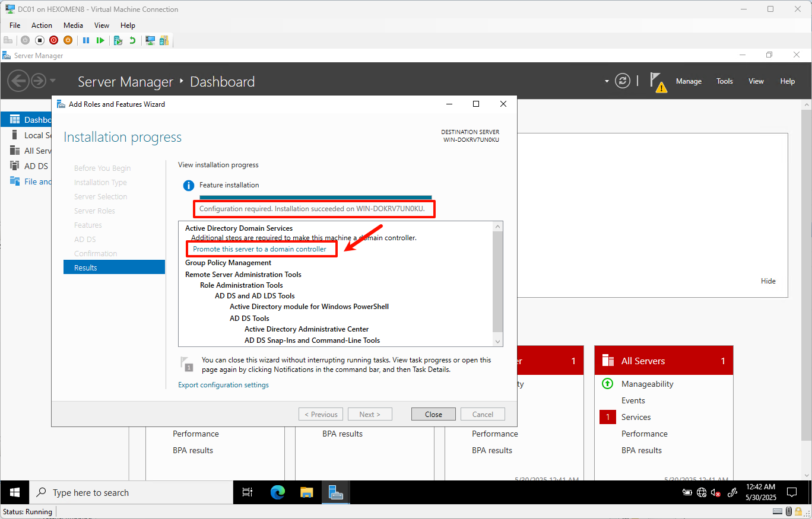Image resolution: width=812 pixels, height=519 pixels.
Task: Open Server Manager's Tools menu
Action: pos(724,81)
